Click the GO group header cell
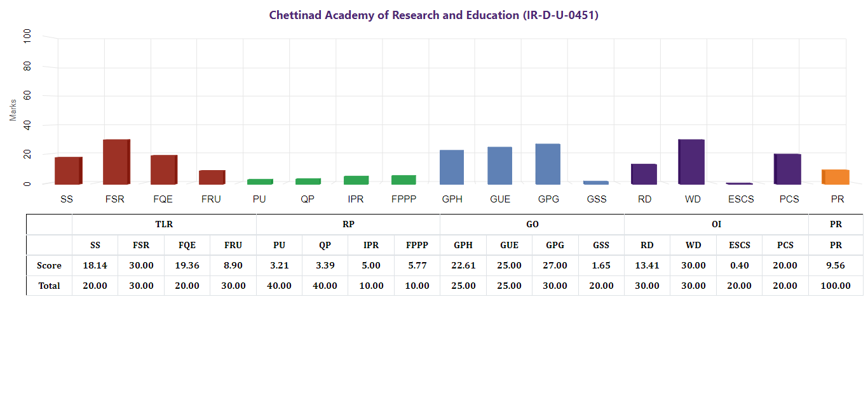The height and width of the screenshot is (417, 868). tap(532, 225)
